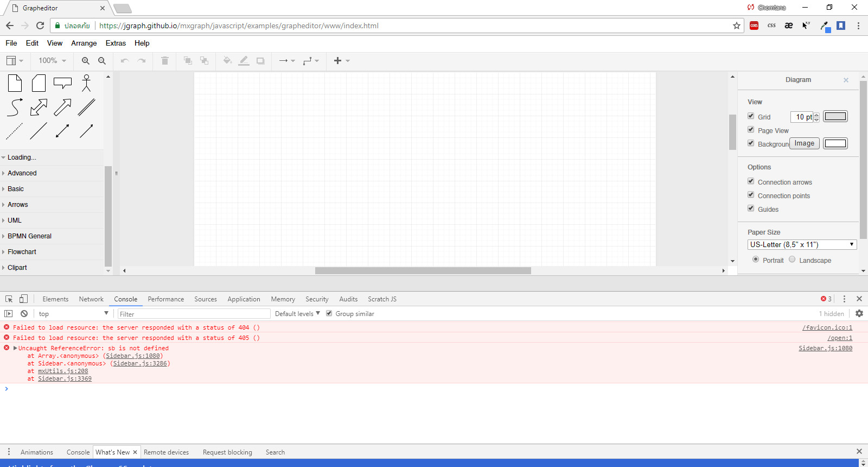The image size is (868, 467).
Task: Disable the Connection arrows checkbox
Action: (x=751, y=181)
